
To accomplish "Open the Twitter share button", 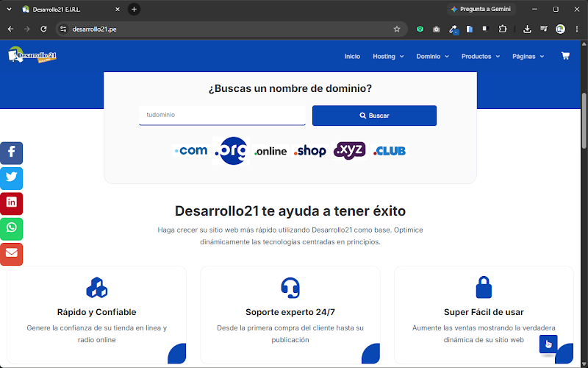I will pos(11,178).
